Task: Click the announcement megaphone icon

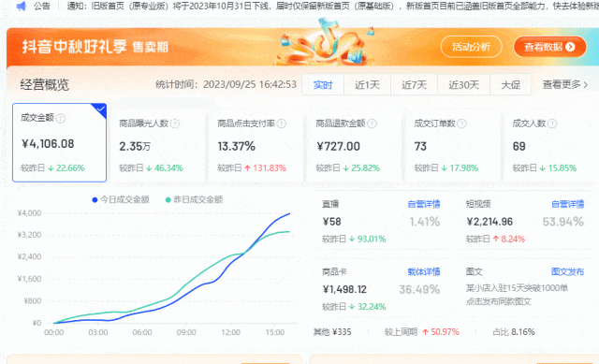Action: pyautogui.click(x=21, y=6)
